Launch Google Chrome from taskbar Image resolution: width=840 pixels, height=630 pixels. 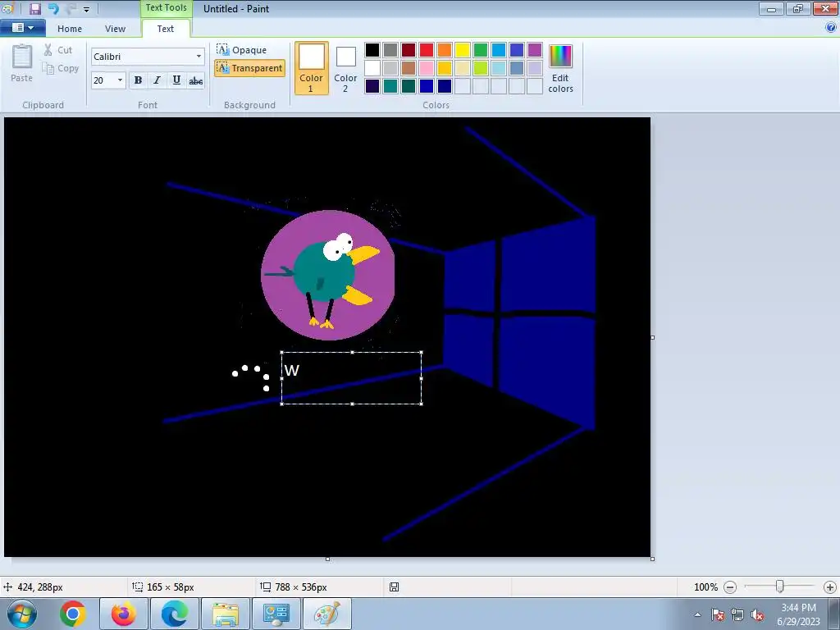pyautogui.click(x=73, y=614)
